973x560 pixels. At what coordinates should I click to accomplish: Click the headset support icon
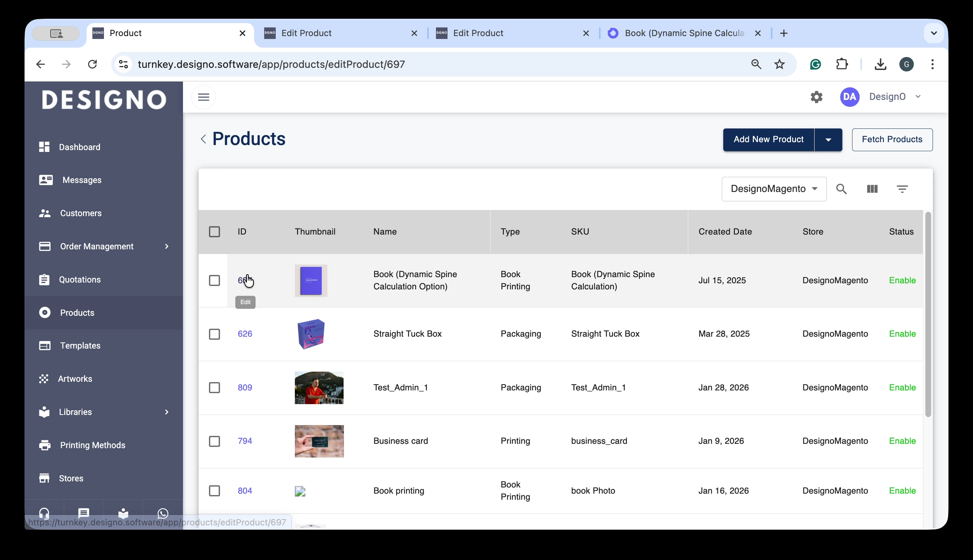[x=44, y=513]
